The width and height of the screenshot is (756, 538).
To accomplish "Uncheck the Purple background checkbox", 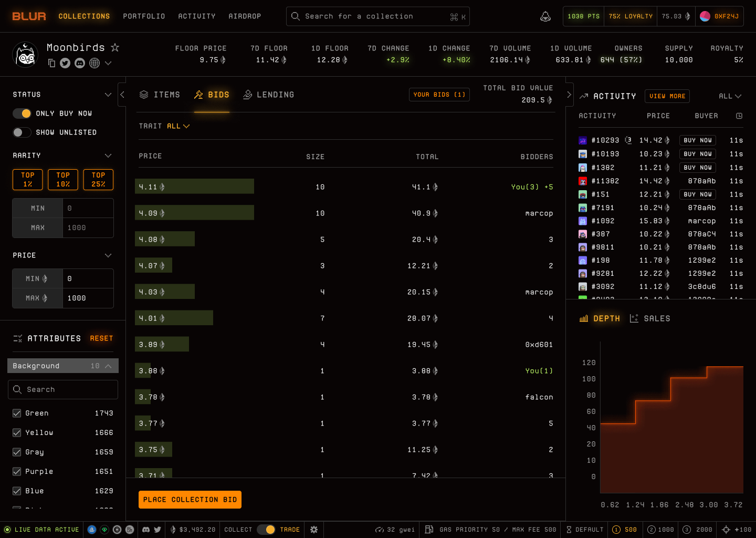I will 17,472.
